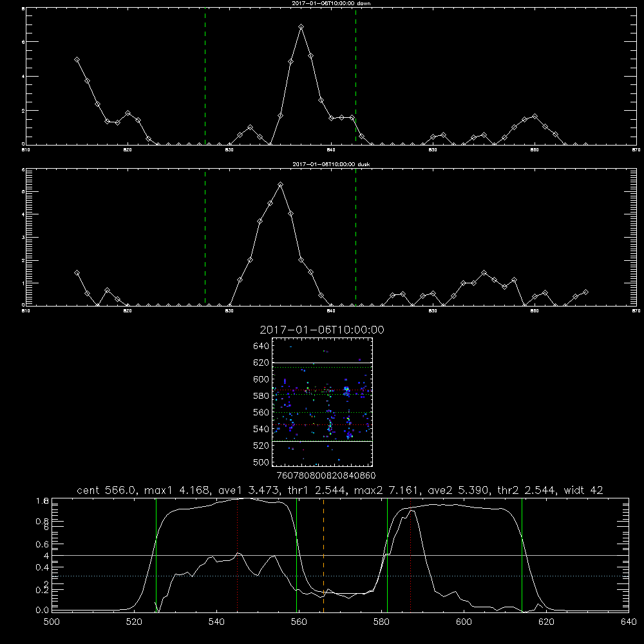The image size is (644, 644).
Task: Click the green vertical line near 559 in bottom plot
Action: tap(296, 555)
